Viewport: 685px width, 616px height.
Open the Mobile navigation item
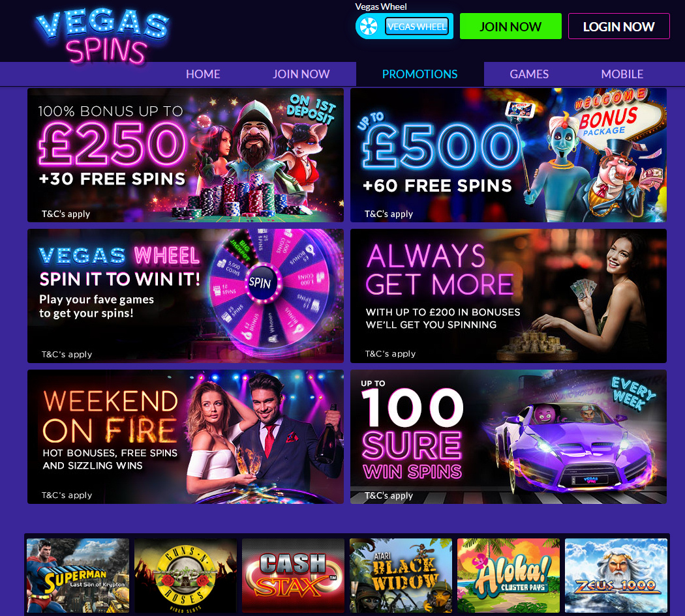pyautogui.click(x=622, y=74)
